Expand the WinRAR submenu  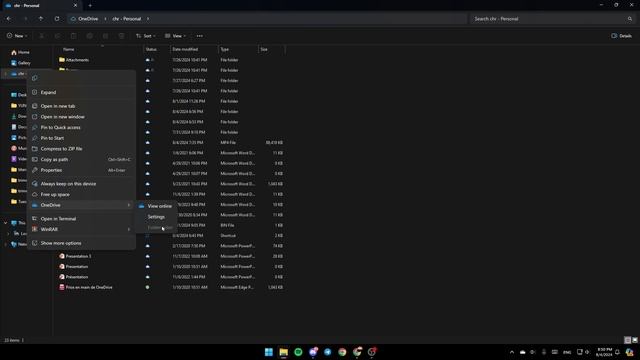coord(82,229)
